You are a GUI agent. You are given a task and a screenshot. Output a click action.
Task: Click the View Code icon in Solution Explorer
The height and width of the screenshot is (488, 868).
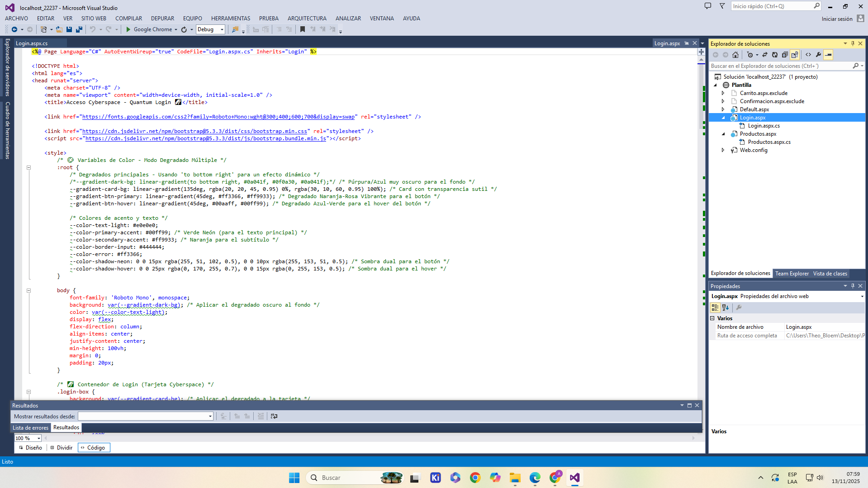pyautogui.click(x=808, y=55)
